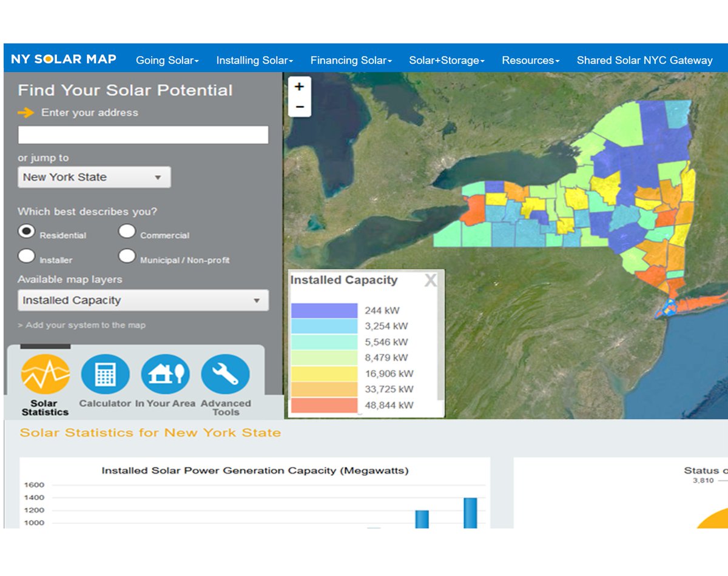The height and width of the screenshot is (576, 728).
Task: Click the 8,479 kW light green swatch
Action: [x=325, y=358]
